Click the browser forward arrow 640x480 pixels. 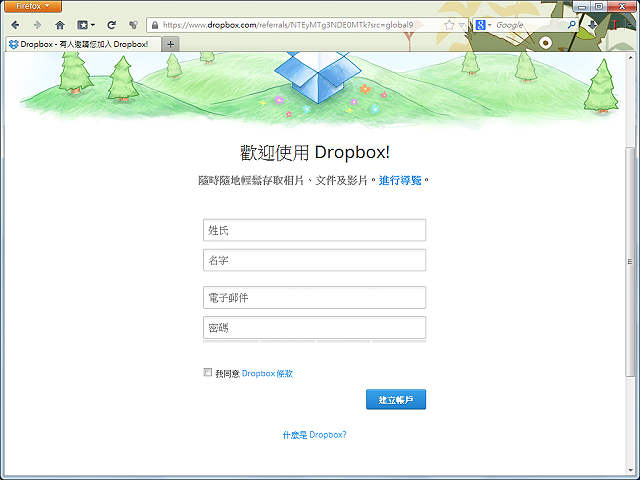(x=38, y=25)
